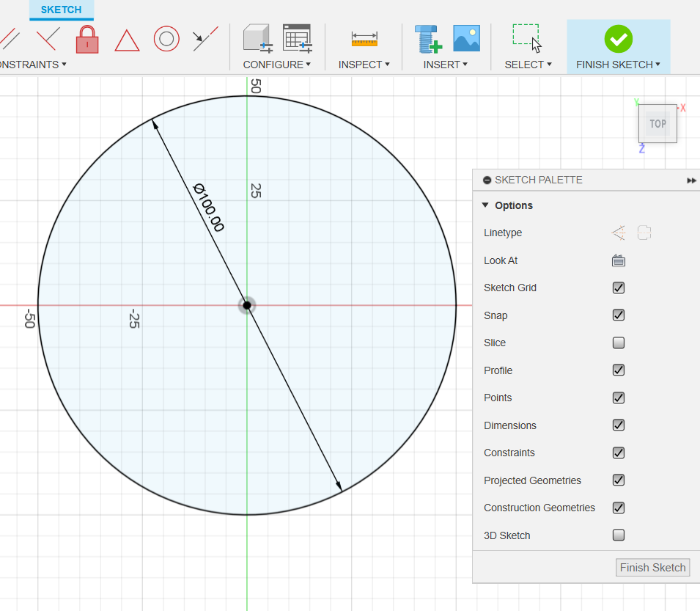700x611 pixels.
Task: Switch to the SKETCH tab
Action: click(61, 10)
